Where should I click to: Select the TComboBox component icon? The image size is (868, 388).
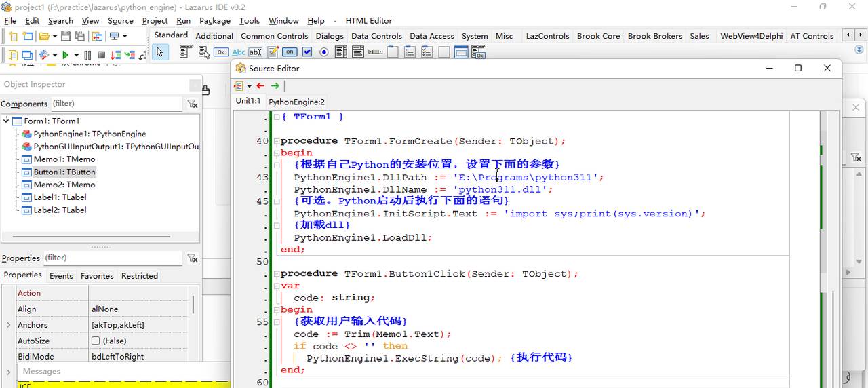358,52
